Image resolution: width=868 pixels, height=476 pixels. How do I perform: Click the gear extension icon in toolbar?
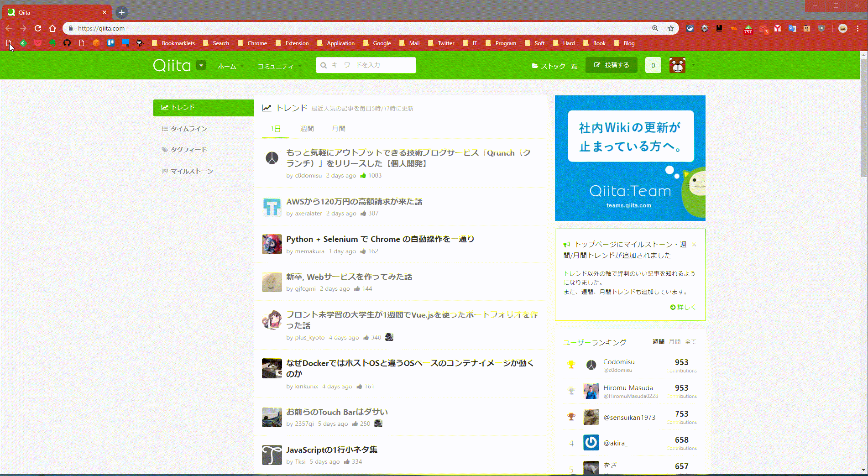(x=705, y=28)
